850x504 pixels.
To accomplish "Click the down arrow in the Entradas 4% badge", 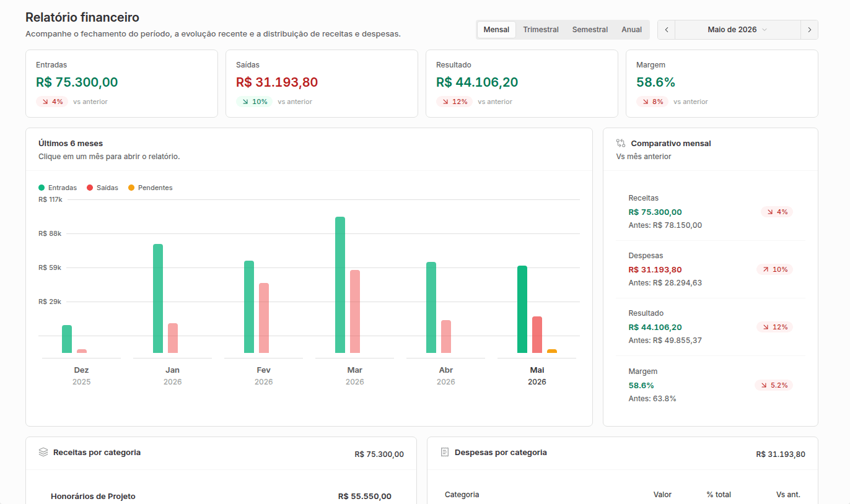I will click(x=45, y=102).
